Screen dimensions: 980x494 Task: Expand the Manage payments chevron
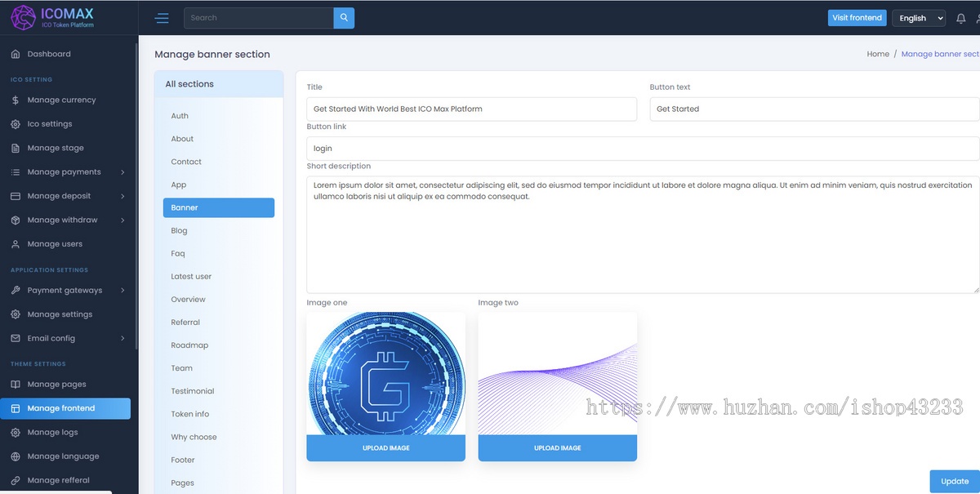pyautogui.click(x=122, y=172)
